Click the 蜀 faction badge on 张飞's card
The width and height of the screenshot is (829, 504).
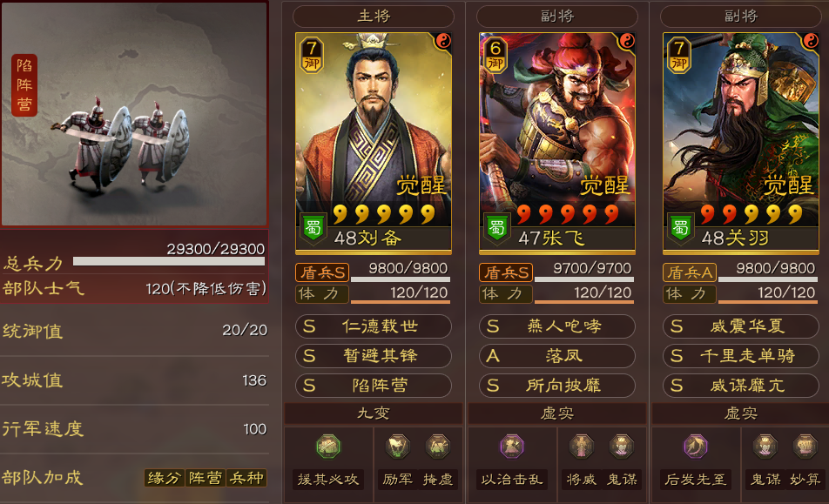pos(497,228)
